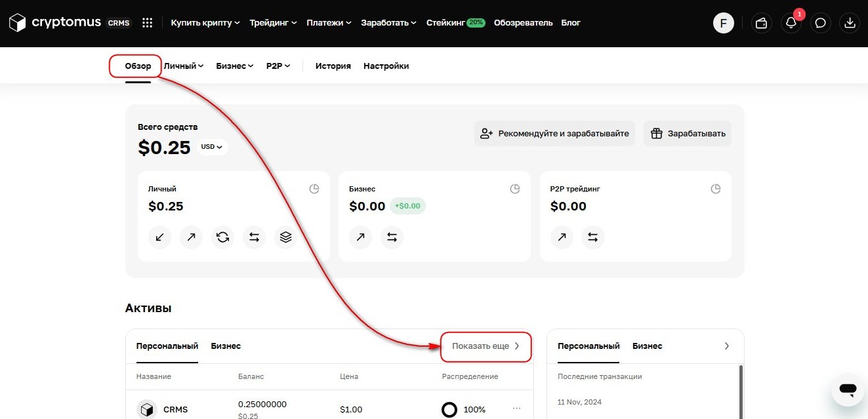
Task: Select the Бизнес tab under Активы
Action: point(226,346)
